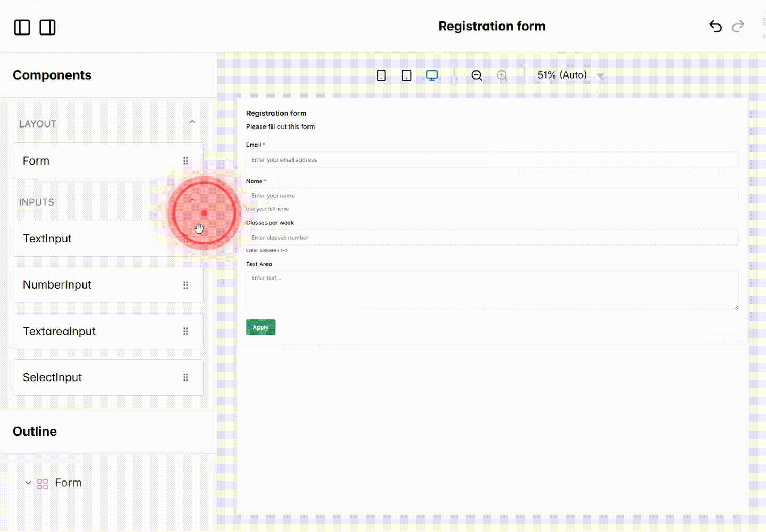766x532 pixels.
Task: Select the desktop preview icon
Action: (432, 75)
